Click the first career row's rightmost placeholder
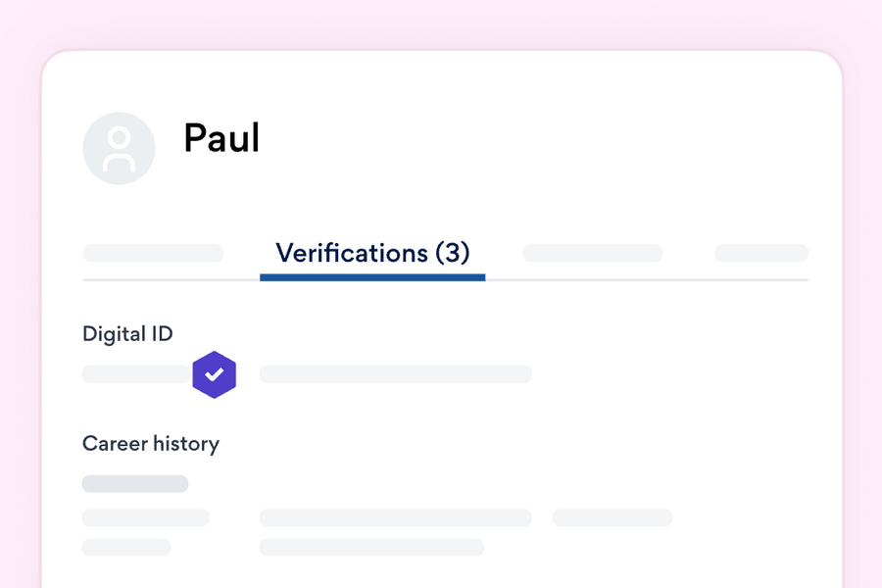The height and width of the screenshot is (588, 882). pyautogui.click(x=612, y=517)
